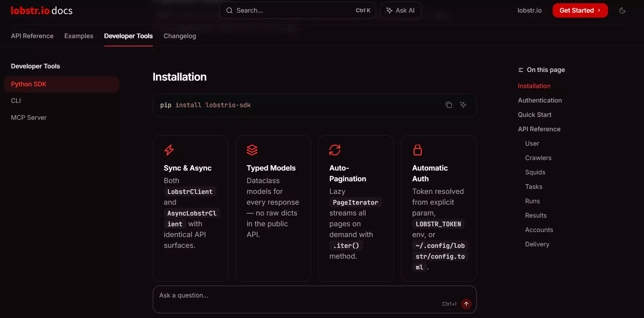Image resolution: width=644 pixels, height=318 pixels.
Task: Open the Ask AI assistant button
Action: (401, 10)
